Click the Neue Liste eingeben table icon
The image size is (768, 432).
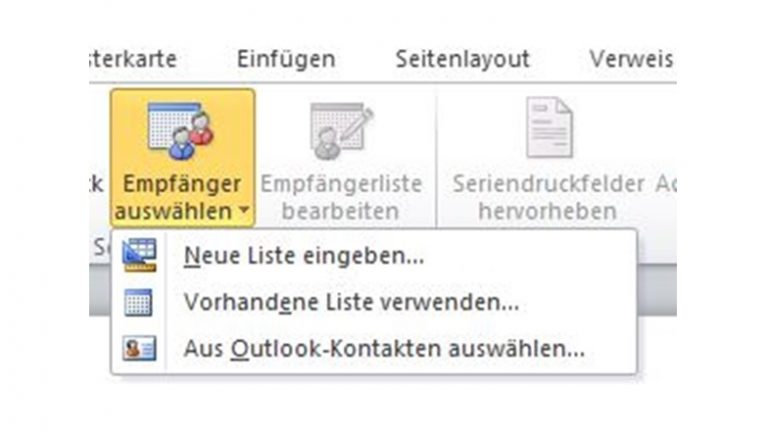tap(140, 255)
